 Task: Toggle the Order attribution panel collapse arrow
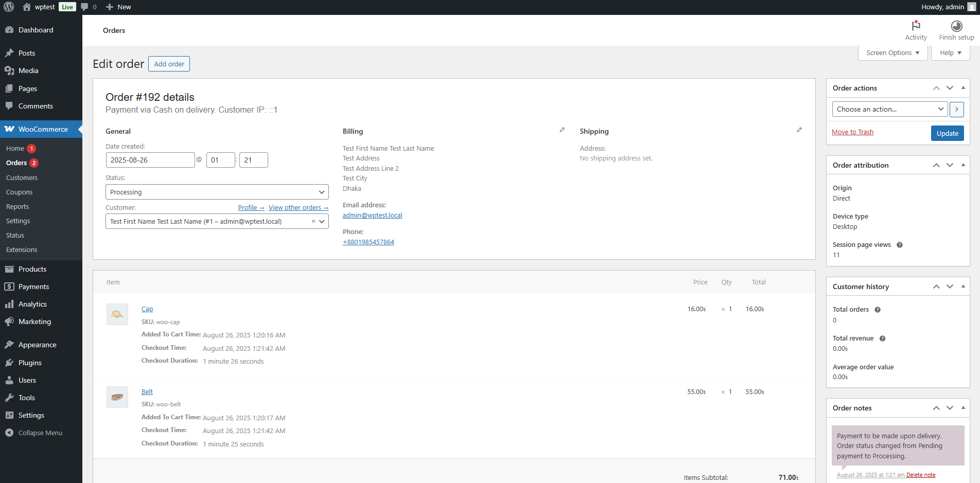pyautogui.click(x=963, y=165)
